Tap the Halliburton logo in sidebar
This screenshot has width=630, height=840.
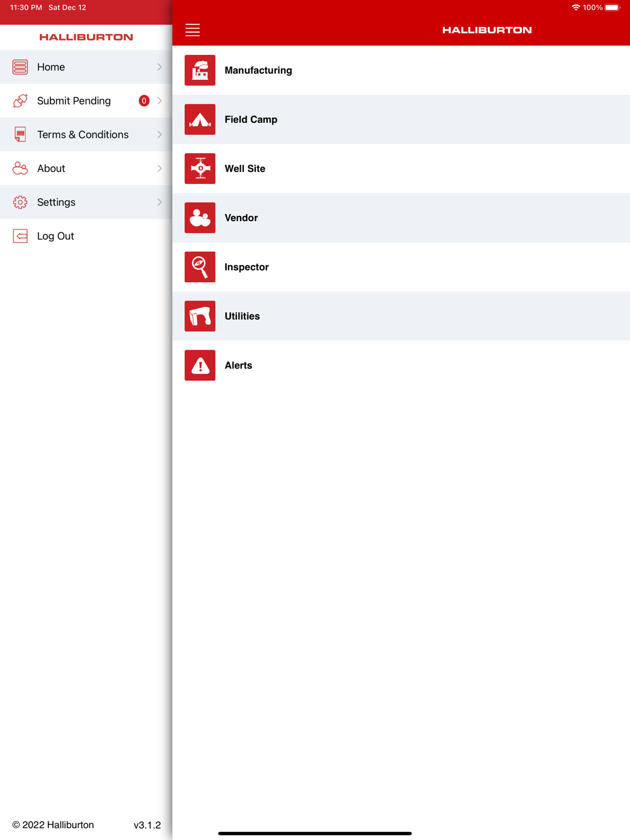click(86, 37)
